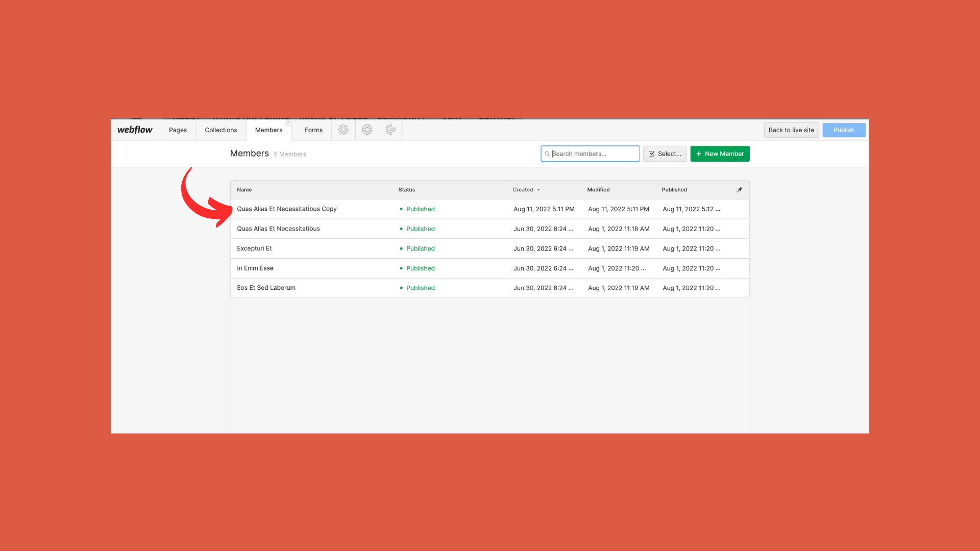Switch to the Forms tab
The width and height of the screenshot is (980, 551).
[x=313, y=130]
